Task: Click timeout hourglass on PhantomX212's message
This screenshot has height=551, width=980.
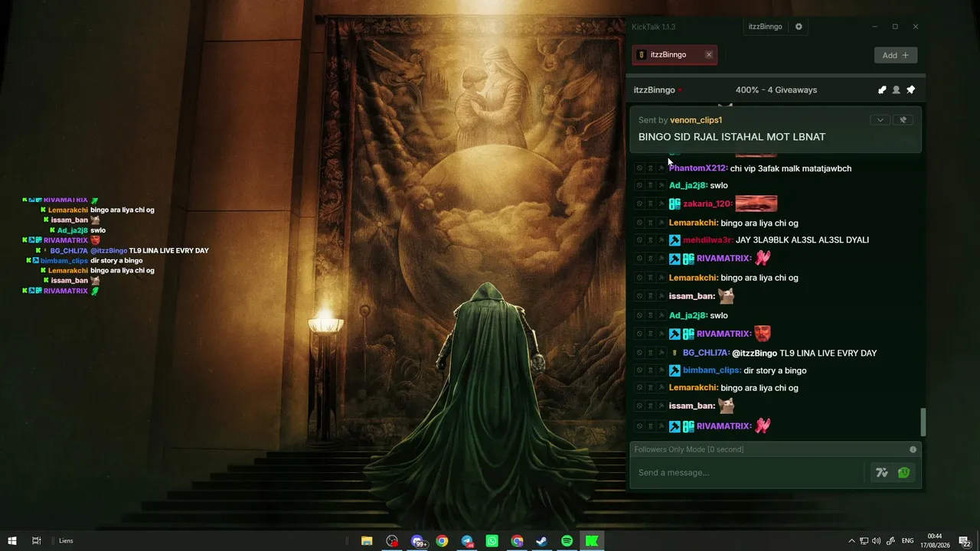Action: pos(650,168)
